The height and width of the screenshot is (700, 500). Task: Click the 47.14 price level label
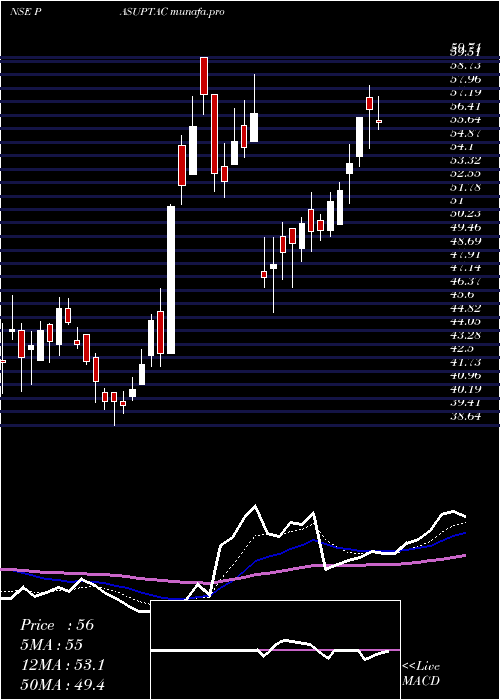[x=465, y=267]
